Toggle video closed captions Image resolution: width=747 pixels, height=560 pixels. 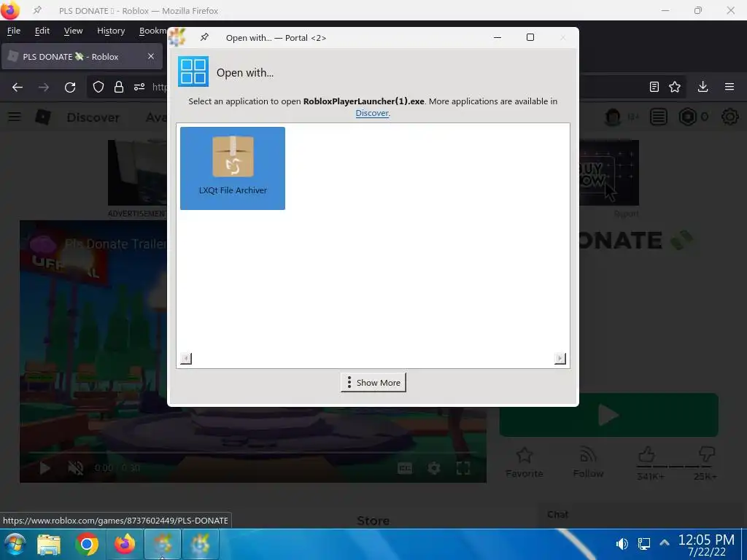tap(405, 468)
